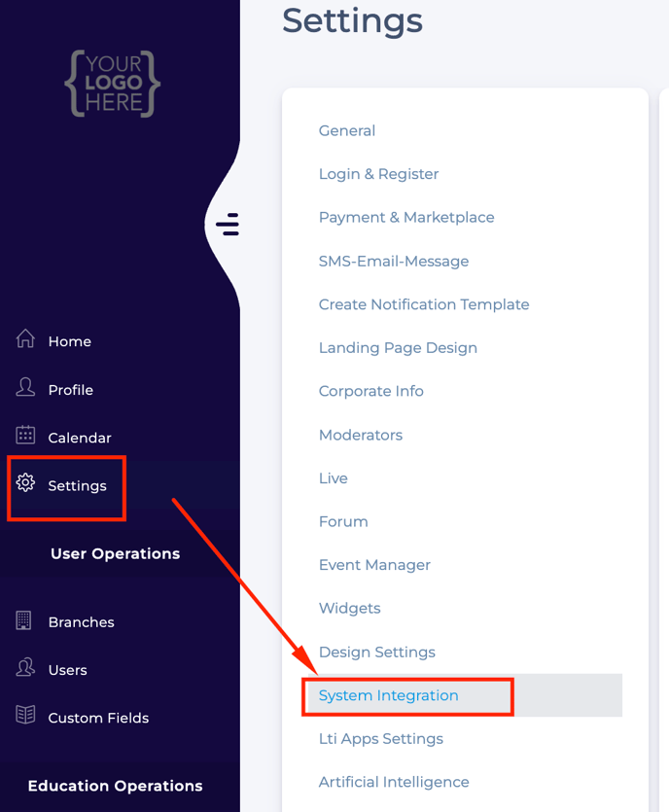Click the Branches building icon

tap(23, 620)
